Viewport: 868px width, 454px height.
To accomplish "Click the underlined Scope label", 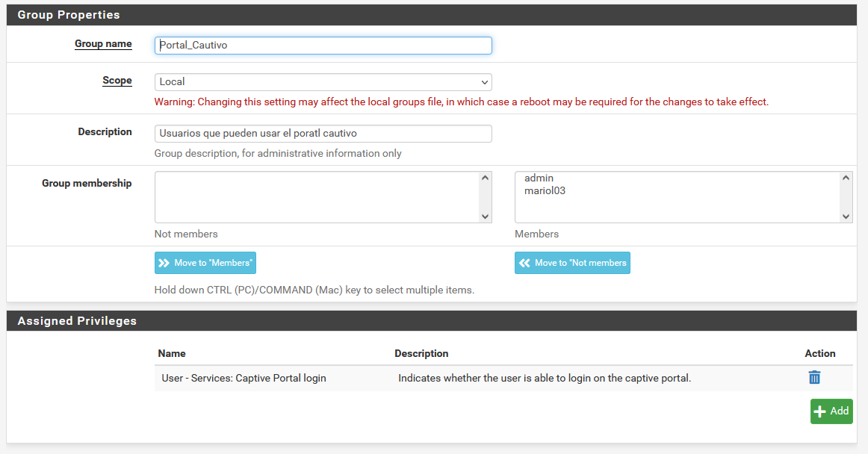I will coord(117,81).
